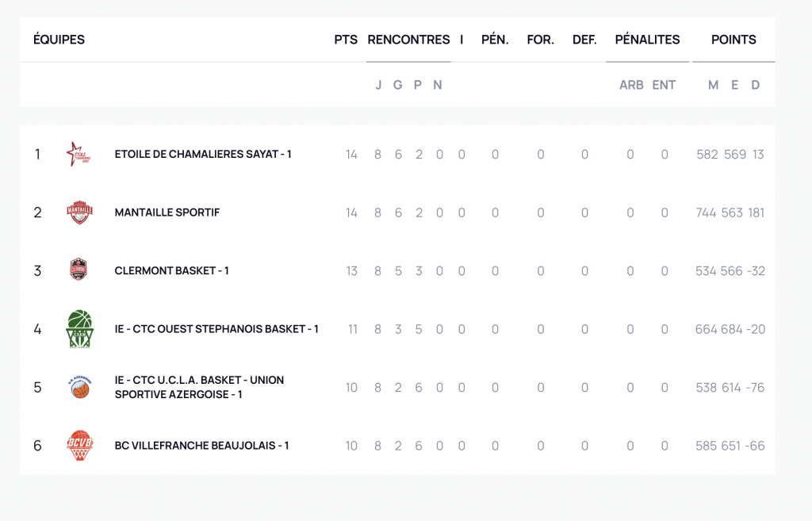Screen dimensions: 812x521
Task: Click the U.C.L.A. Basket Azergoise logo
Action: tap(79, 388)
